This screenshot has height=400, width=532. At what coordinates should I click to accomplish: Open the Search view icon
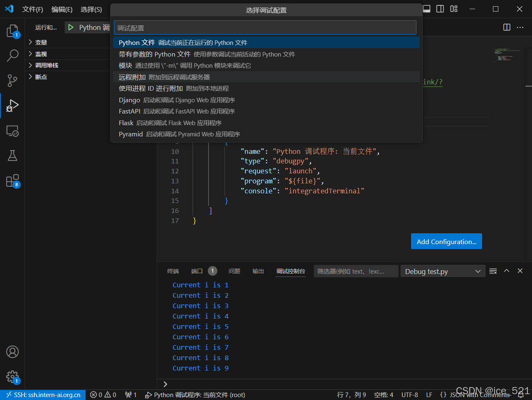(x=12, y=55)
